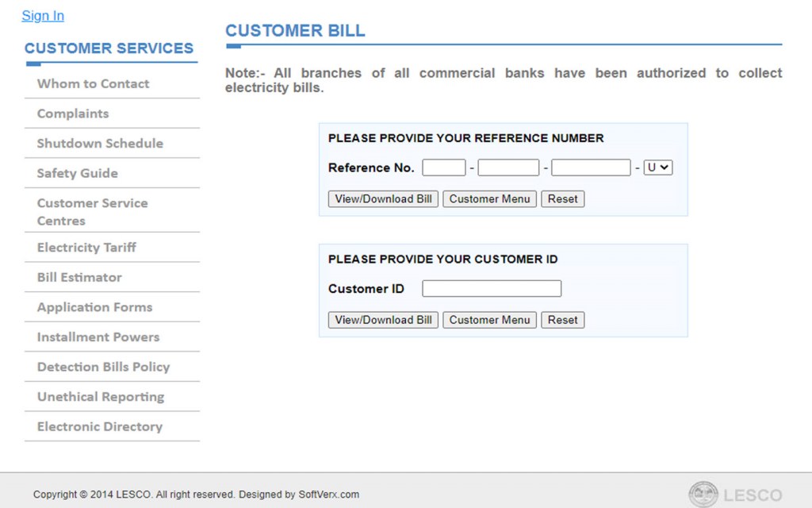The width and height of the screenshot is (812, 508).
Task: Open Whom to Contact page
Action: click(94, 83)
